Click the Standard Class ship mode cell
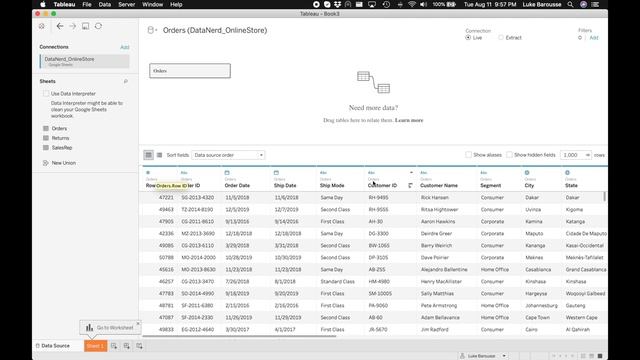Viewport: 640px width, 360px height. pyautogui.click(x=338, y=282)
